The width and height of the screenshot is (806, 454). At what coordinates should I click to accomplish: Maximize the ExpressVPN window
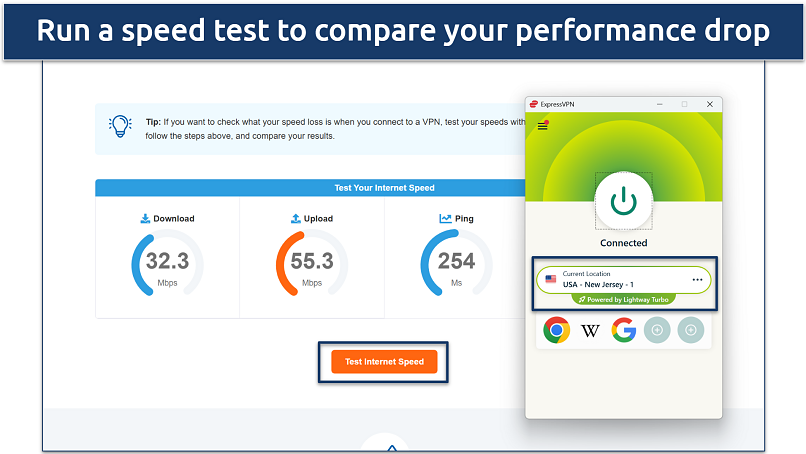(684, 103)
